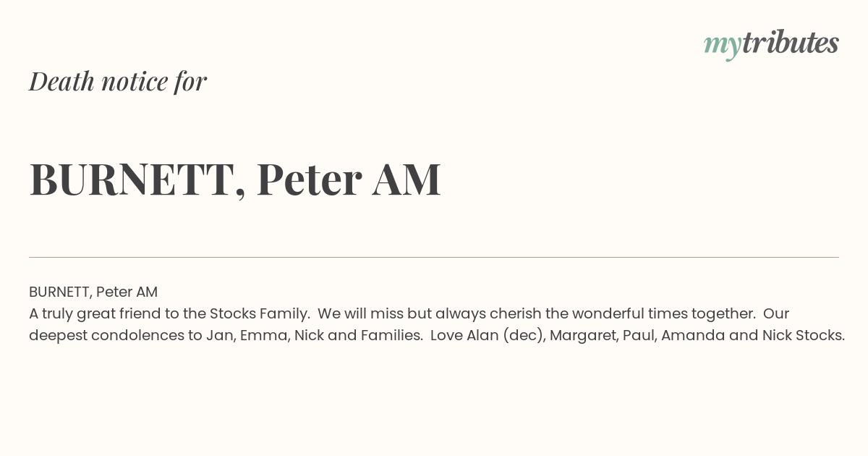
Task: Click the small BURNETT, Peter AM line
Action: point(93,292)
